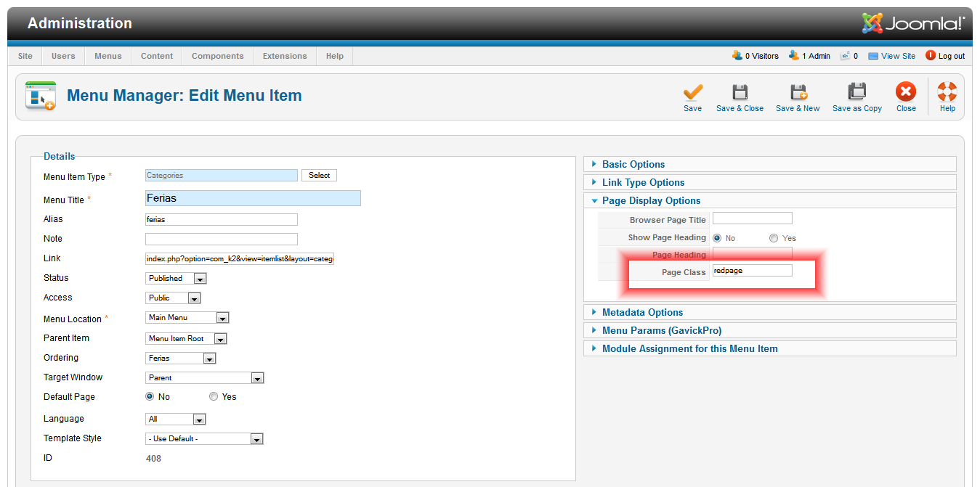Click the Joomla! logo
The width and height of the screenshot is (980, 487).
913,23
